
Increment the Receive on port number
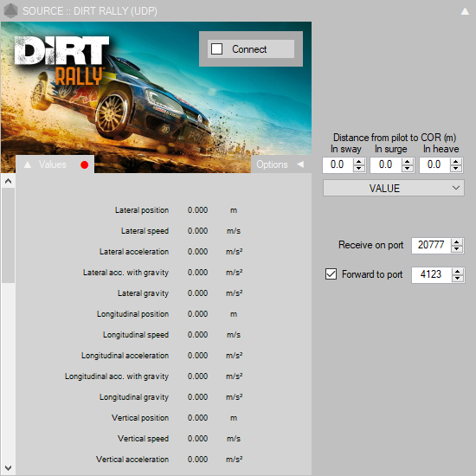point(457,242)
